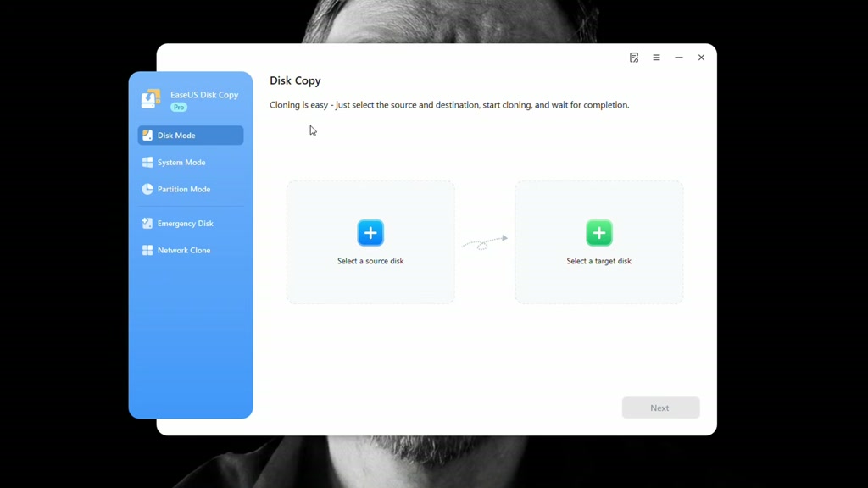Click the Pro badge
868x488 pixels.
click(179, 108)
